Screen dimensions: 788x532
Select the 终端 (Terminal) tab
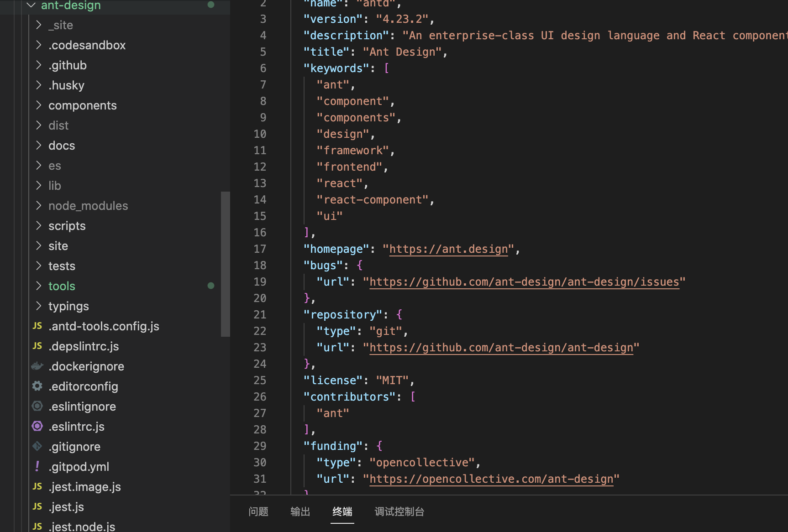pos(342,511)
